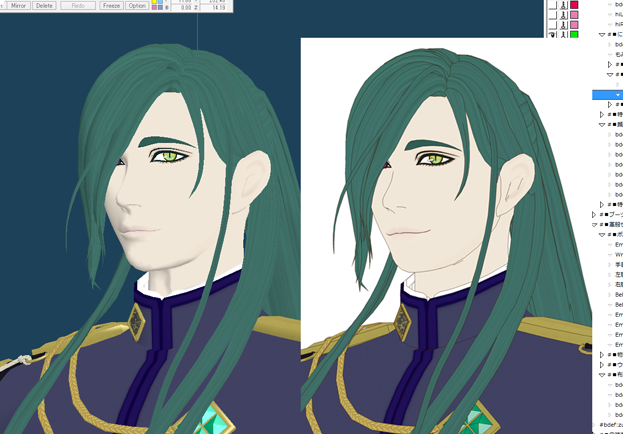
Task: Click the Freeze button
Action: pyautogui.click(x=111, y=6)
